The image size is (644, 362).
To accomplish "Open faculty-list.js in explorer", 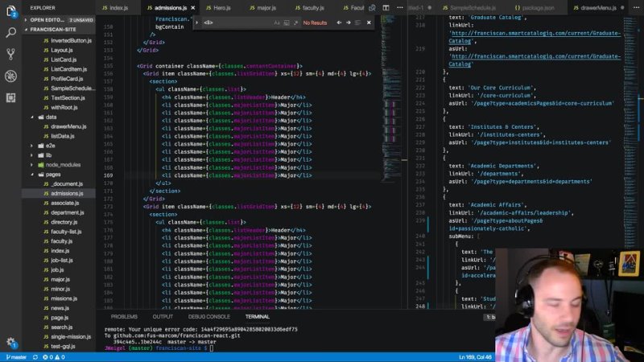I will pyautogui.click(x=66, y=232).
